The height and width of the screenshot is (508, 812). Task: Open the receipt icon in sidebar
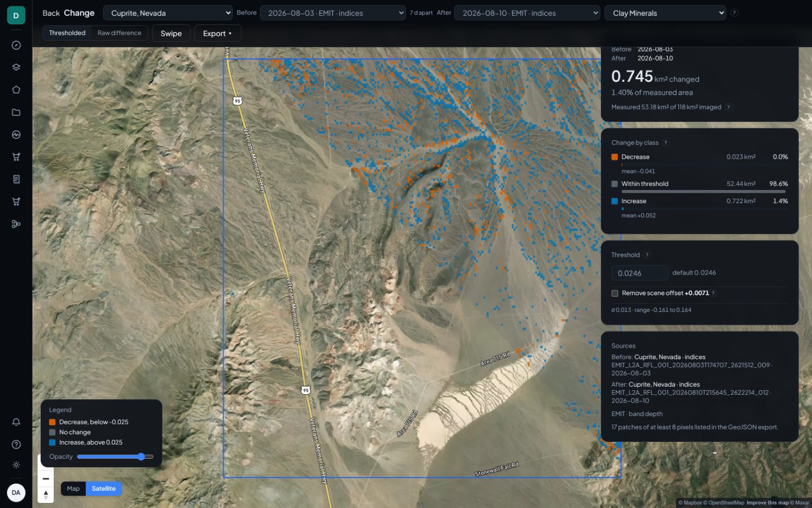coord(16,179)
